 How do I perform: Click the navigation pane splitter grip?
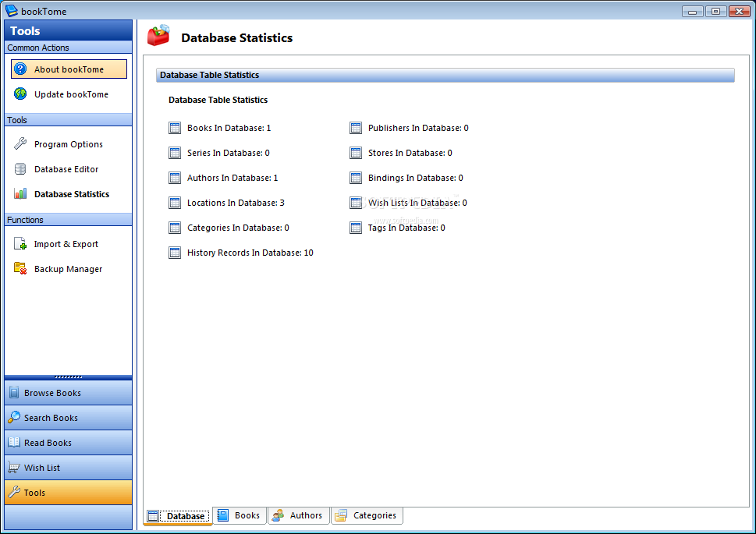68,377
